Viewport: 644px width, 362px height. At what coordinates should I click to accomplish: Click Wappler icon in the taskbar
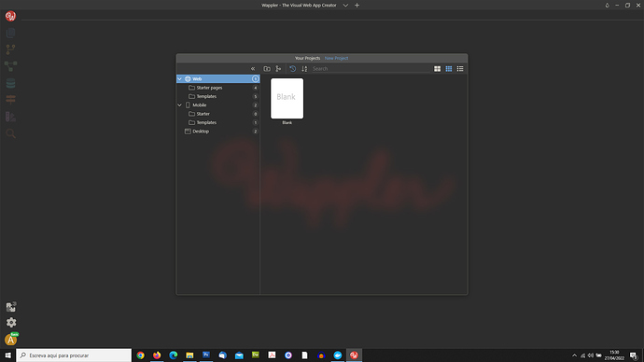tap(354, 355)
